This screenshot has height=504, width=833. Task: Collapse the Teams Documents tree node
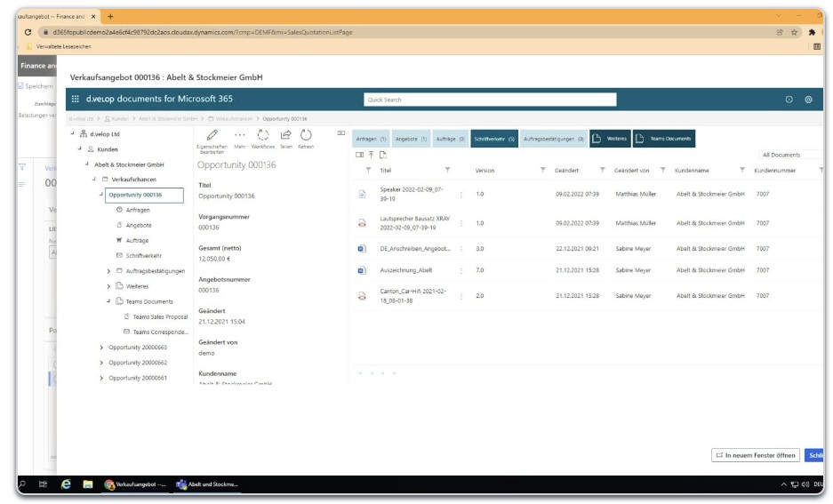(108, 301)
